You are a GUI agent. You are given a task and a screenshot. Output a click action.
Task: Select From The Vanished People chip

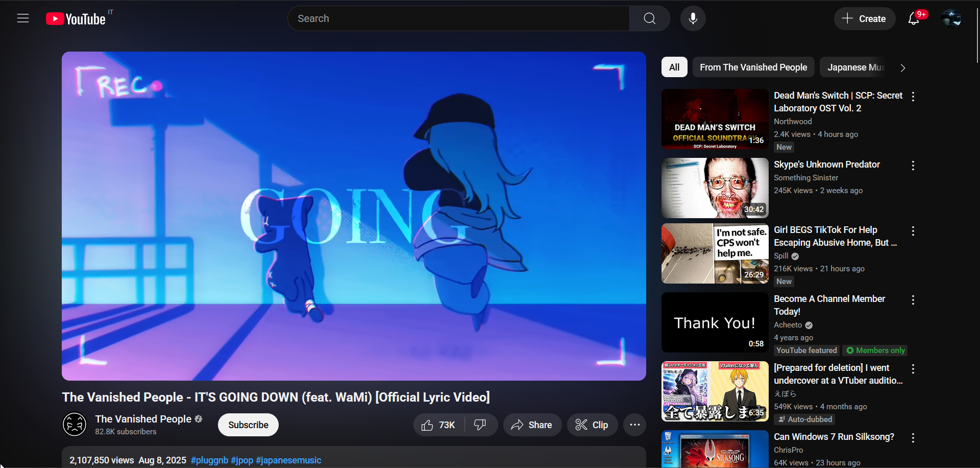753,67
